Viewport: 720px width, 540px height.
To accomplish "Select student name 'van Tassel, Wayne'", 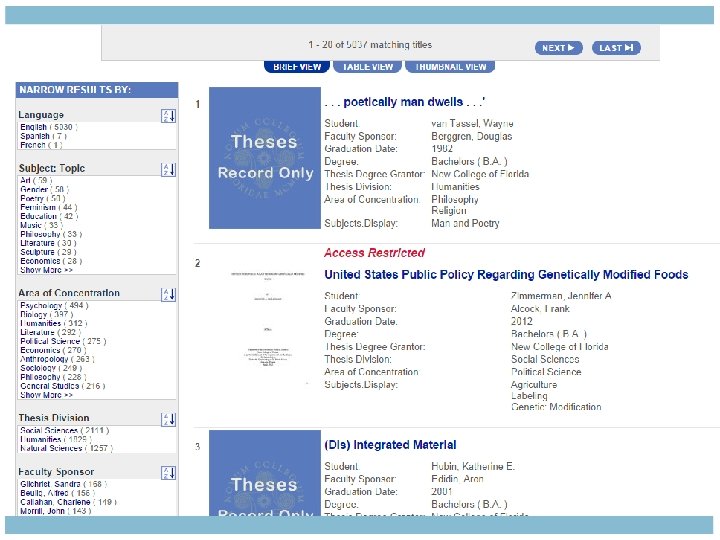I will pyautogui.click(x=472, y=124).
